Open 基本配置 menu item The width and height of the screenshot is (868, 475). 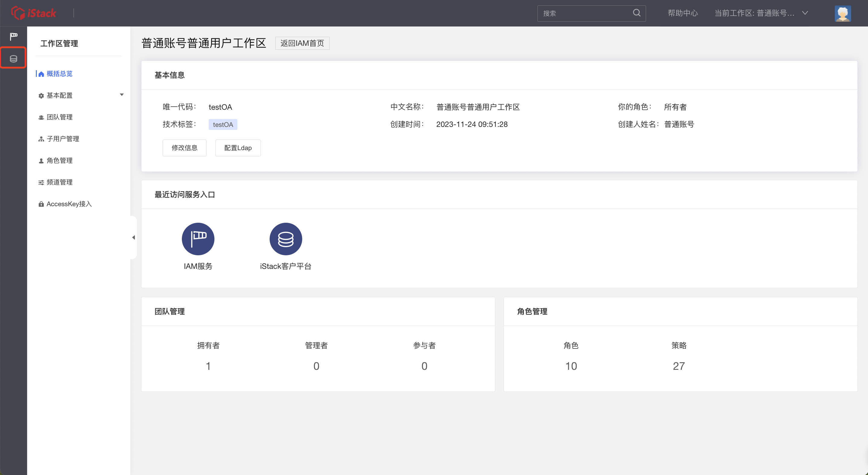pos(59,95)
